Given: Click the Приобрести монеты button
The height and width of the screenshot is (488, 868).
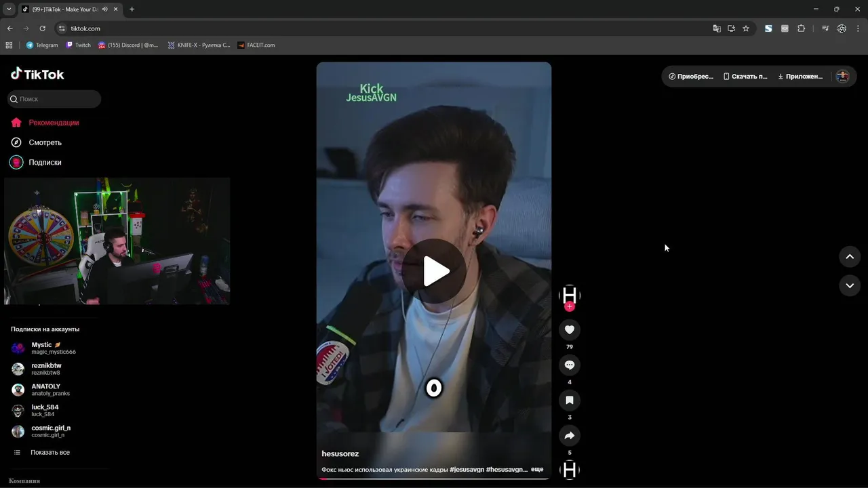Looking at the screenshot, I should 691,77.
